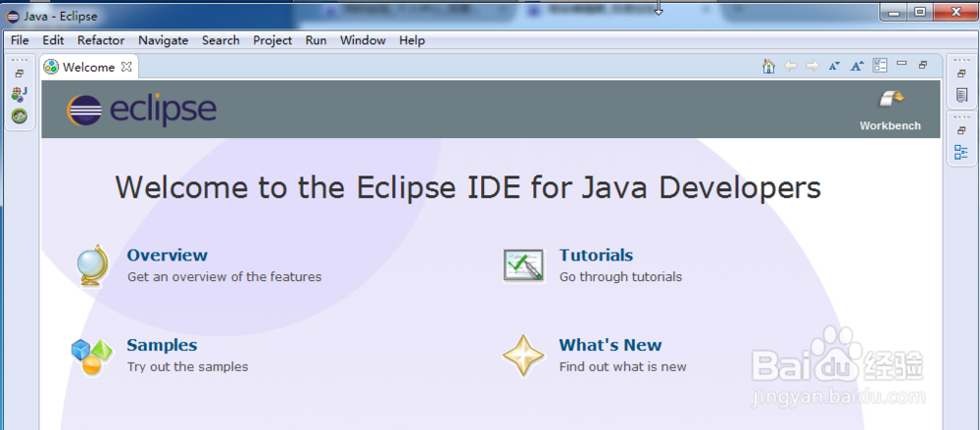
Task: Click the navigate forward arrow
Action: click(812, 66)
